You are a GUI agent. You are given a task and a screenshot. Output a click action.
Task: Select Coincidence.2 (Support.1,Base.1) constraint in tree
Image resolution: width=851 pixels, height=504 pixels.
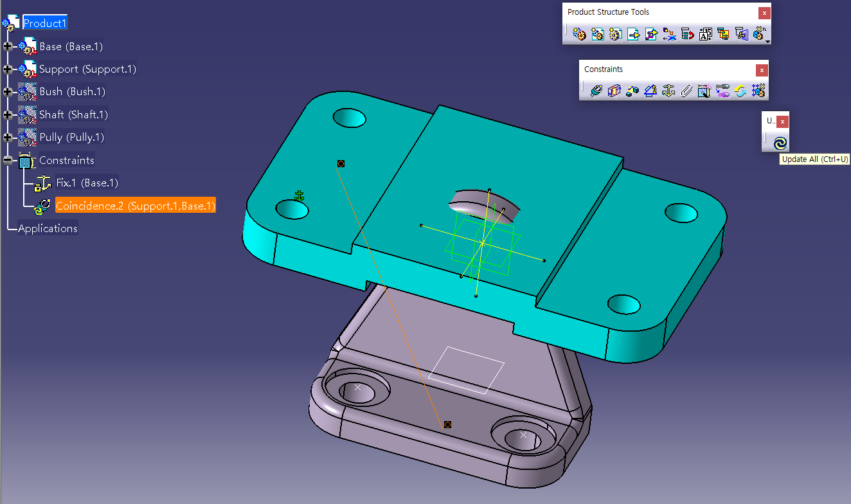(136, 206)
